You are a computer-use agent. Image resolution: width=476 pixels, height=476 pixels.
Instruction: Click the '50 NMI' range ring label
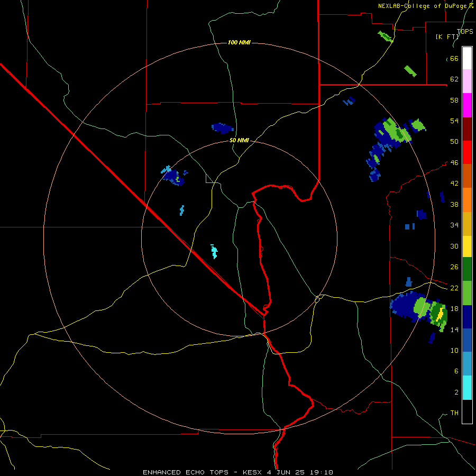click(x=239, y=140)
